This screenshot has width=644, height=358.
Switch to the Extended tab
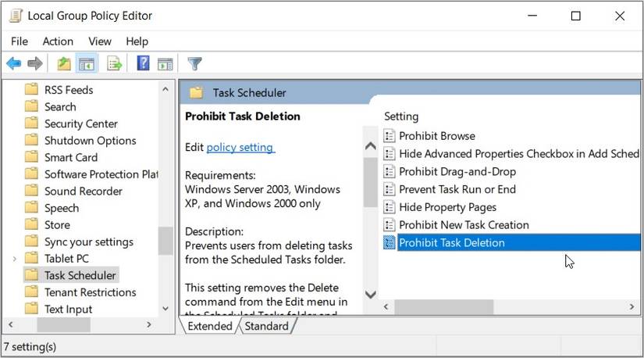point(210,326)
